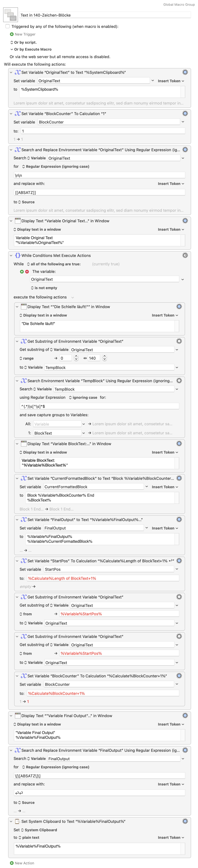Open Insert Token menu in Variable Final Output display action
This screenshot has width=198, height=868.
tap(171, 724)
